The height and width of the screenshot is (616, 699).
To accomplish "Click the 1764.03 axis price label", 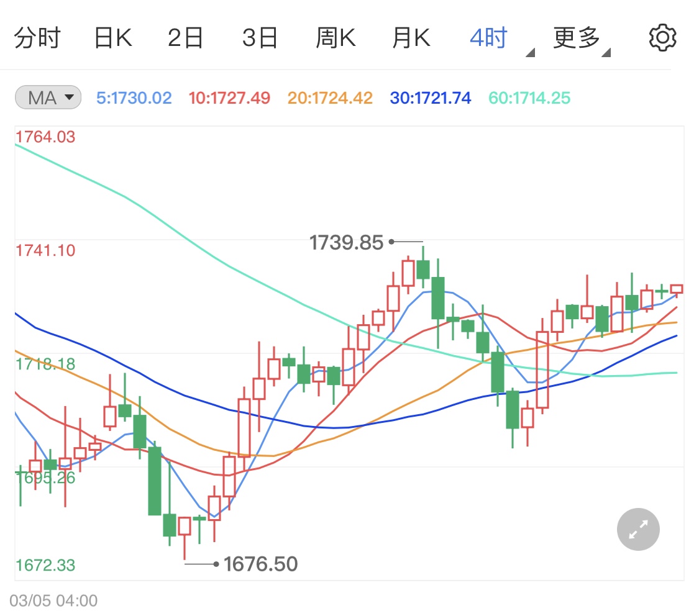I will click(45, 137).
